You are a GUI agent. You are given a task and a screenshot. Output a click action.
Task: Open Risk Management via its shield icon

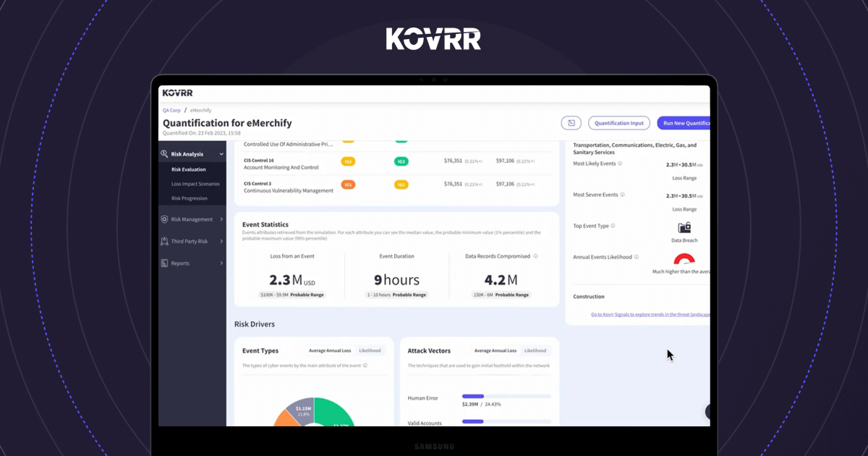(x=164, y=219)
